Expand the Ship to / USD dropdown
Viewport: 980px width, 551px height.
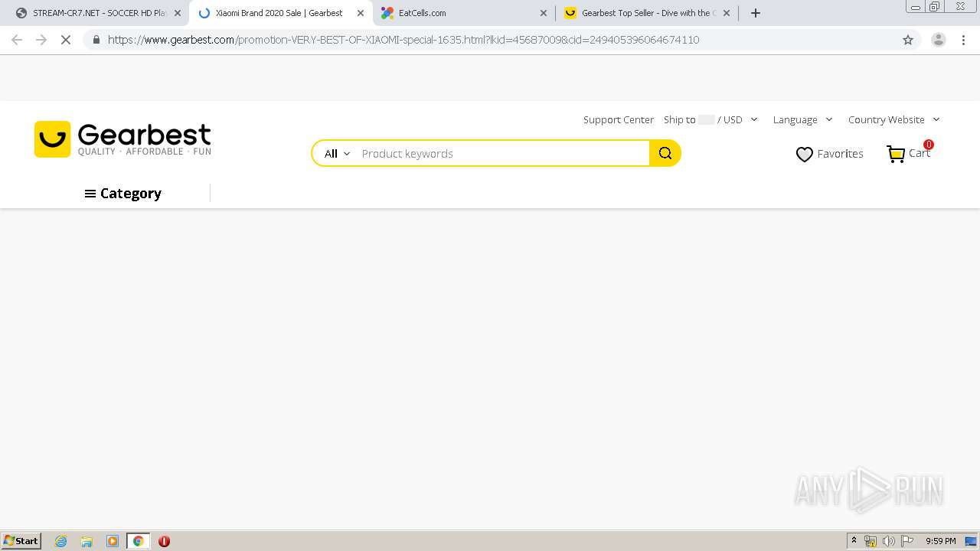click(710, 119)
